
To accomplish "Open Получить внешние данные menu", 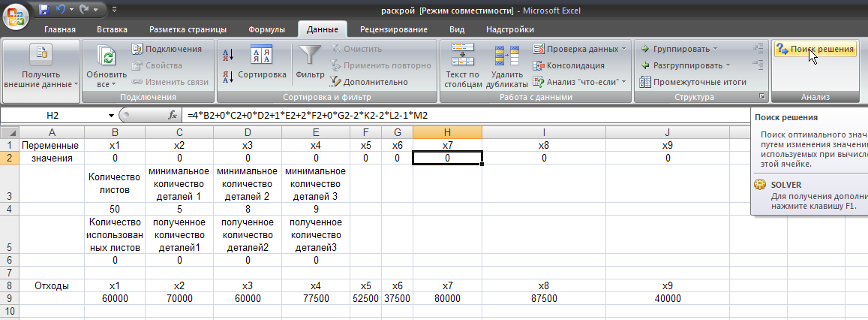I will tap(41, 71).
